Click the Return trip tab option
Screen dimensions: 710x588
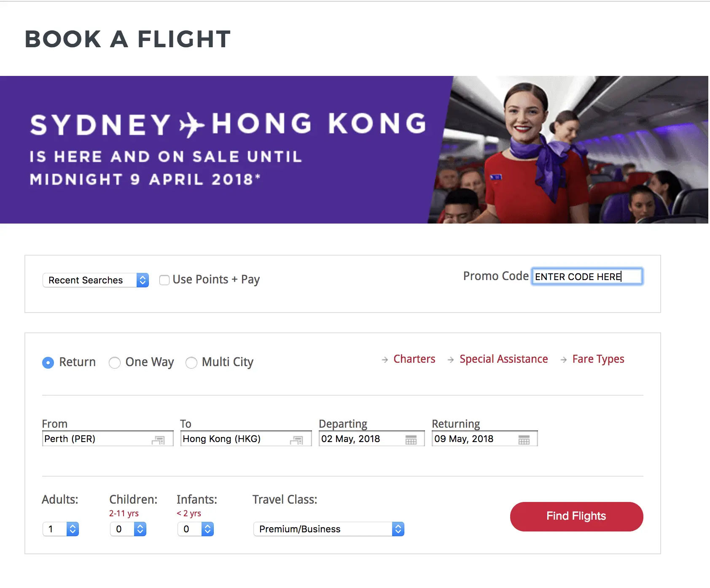[48, 362]
